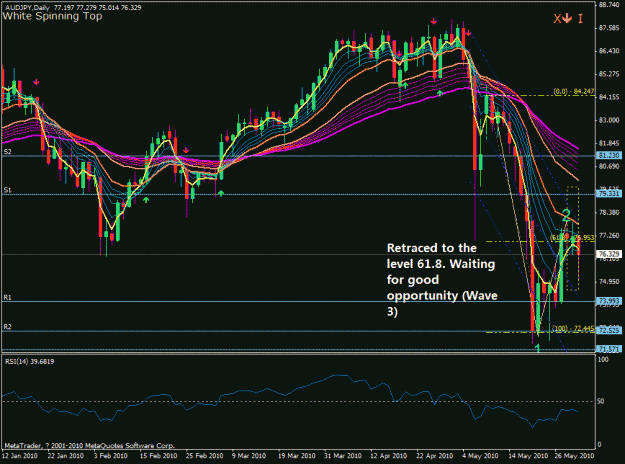The image size is (625, 464).
Task: Click the 78.380 price axis value
Action: 609,212
